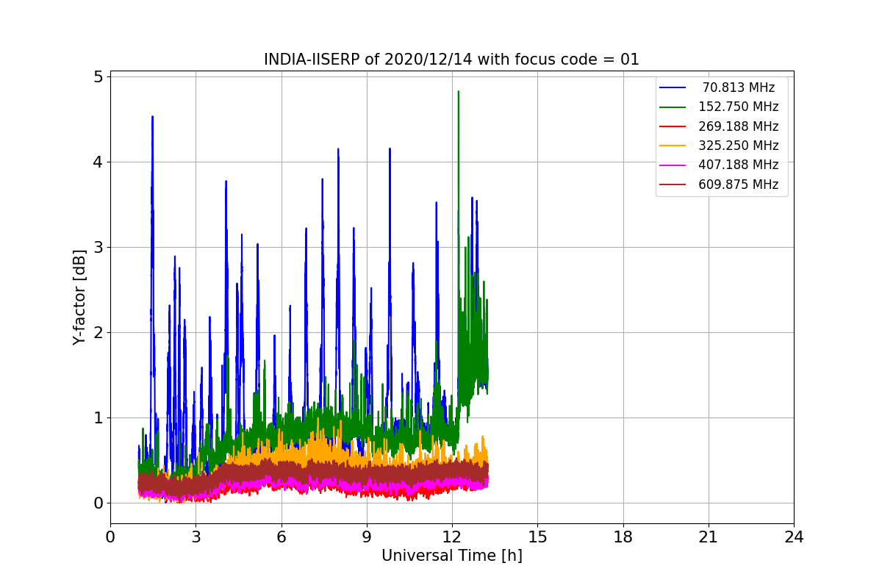Click x-axis tick label 6
882x588 pixels.
(281, 537)
